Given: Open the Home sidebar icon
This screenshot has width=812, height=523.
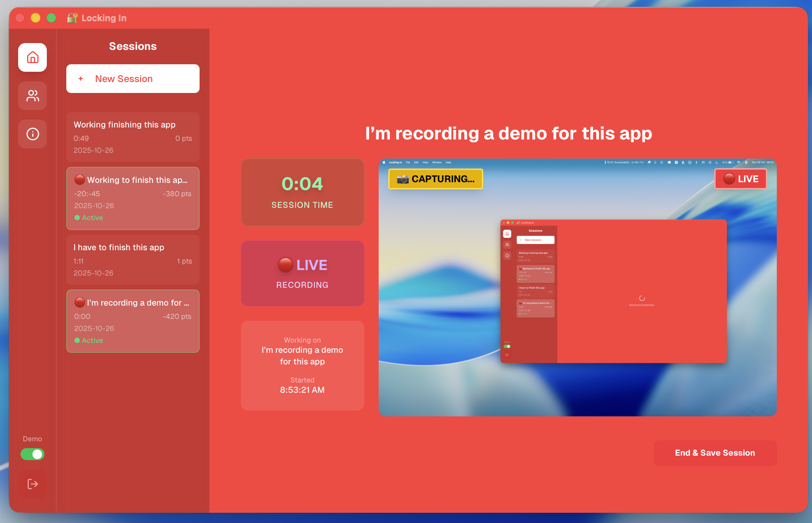Looking at the screenshot, I should pyautogui.click(x=32, y=57).
